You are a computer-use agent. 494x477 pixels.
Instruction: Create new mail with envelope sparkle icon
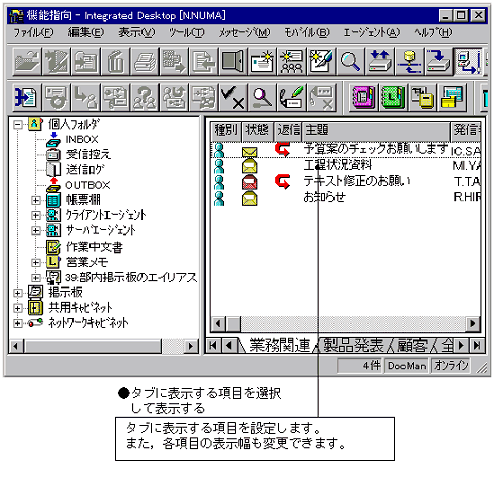click(262, 61)
